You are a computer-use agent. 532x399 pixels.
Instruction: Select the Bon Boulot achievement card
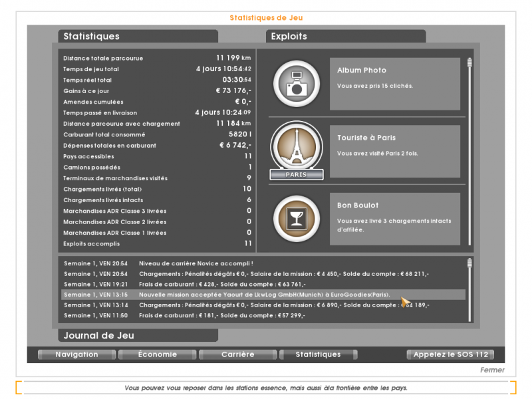(395, 219)
